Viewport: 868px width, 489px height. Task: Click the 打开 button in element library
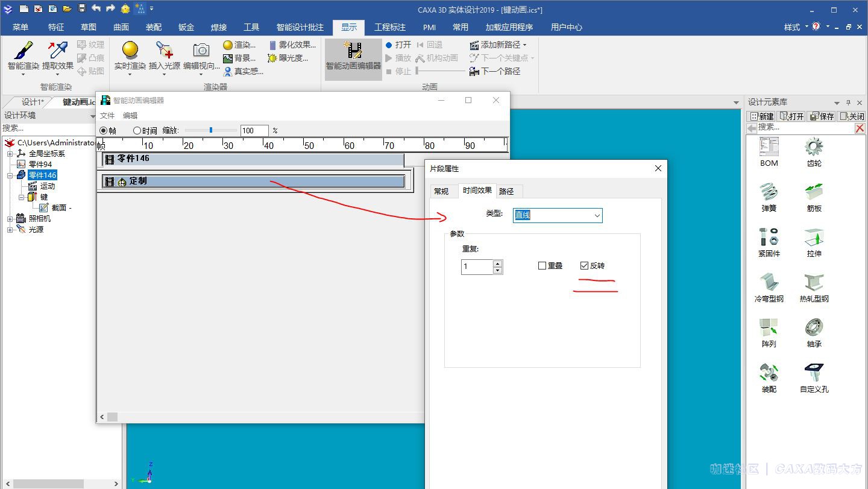point(791,116)
